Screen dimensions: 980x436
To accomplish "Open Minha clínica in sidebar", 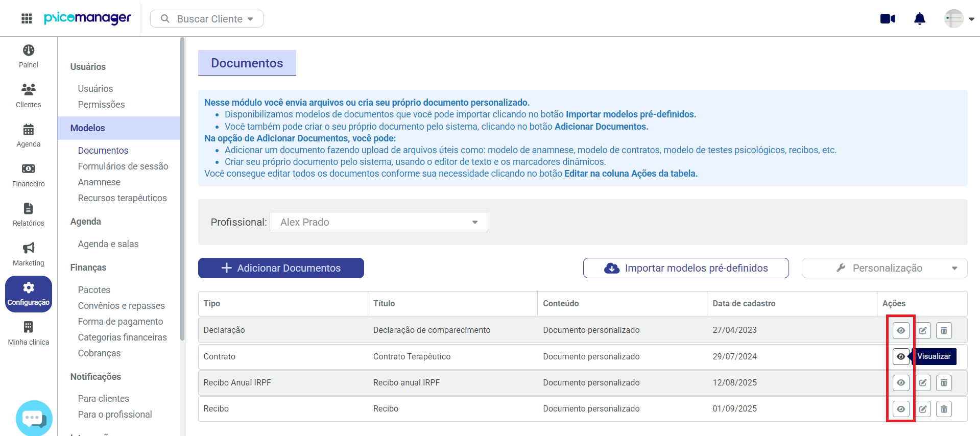I will click(29, 333).
